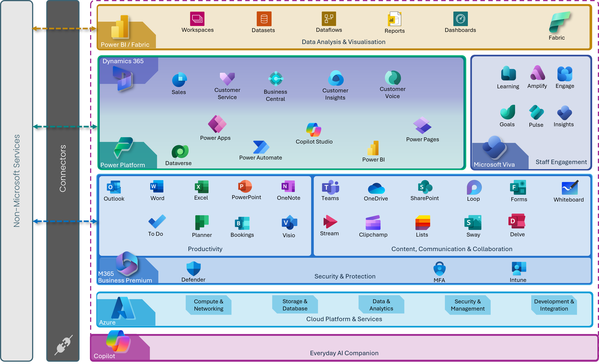The image size is (599, 364).
Task: Open the Power Automate icon
Action: coord(261,147)
